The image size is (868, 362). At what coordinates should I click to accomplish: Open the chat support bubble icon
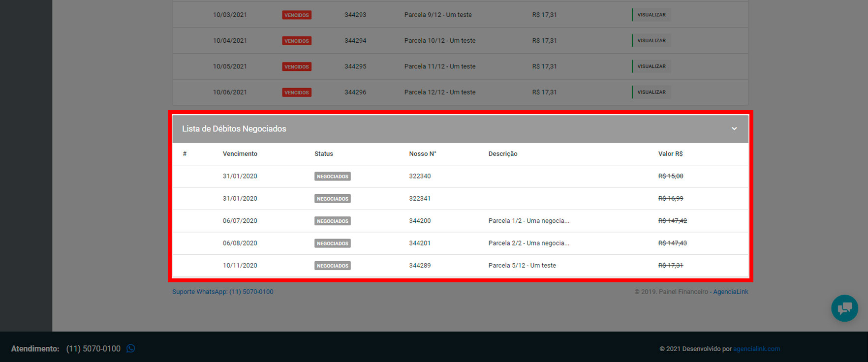point(844,308)
